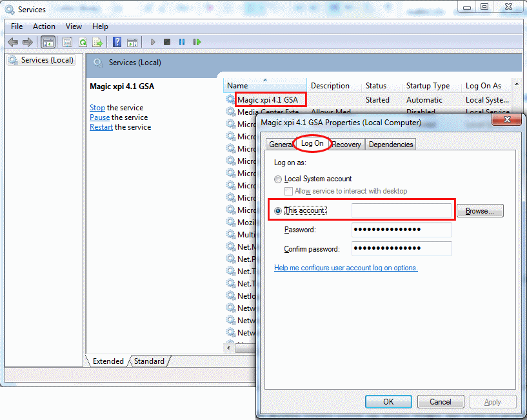Open Help via the question mark icon

point(117,42)
